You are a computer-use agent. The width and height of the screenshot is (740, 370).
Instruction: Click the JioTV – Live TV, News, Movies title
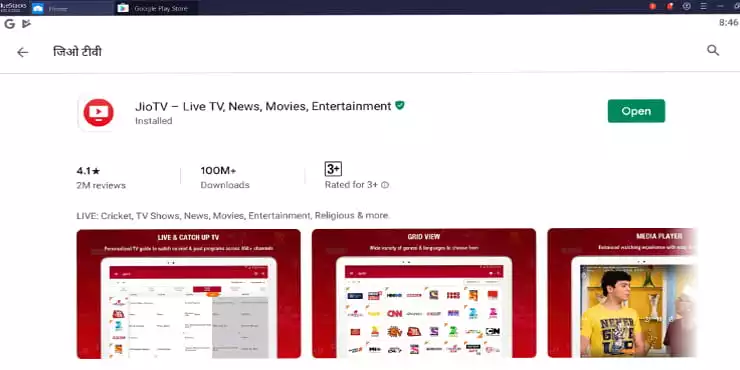[x=263, y=106]
